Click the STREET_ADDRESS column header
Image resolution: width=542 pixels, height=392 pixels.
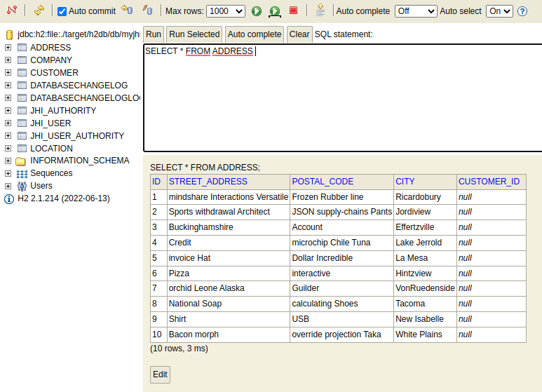pyautogui.click(x=208, y=182)
